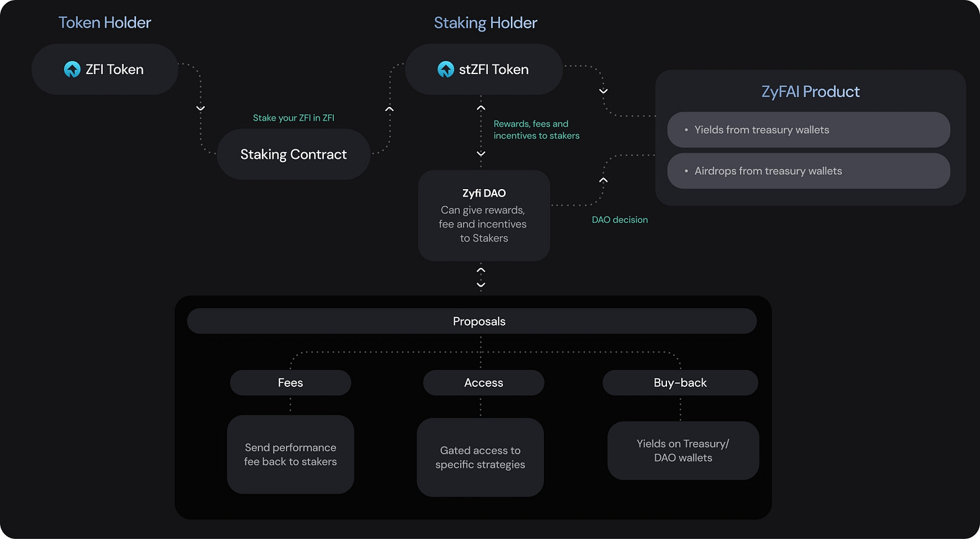The width and height of the screenshot is (980, 539).
Task: Click 'Stake your ZFI in ZFI' label
Action: click(x=293, y=118)
